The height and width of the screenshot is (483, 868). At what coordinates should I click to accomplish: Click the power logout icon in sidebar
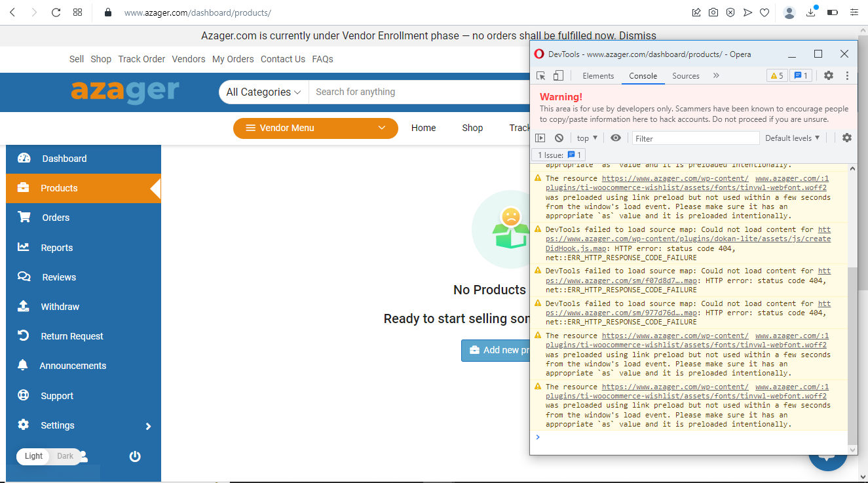[x=135, y=457]
